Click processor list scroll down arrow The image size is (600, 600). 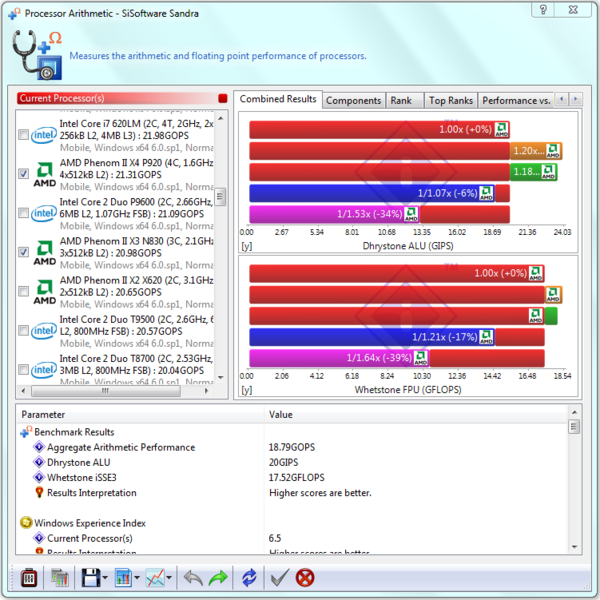(x=221, y=377)
